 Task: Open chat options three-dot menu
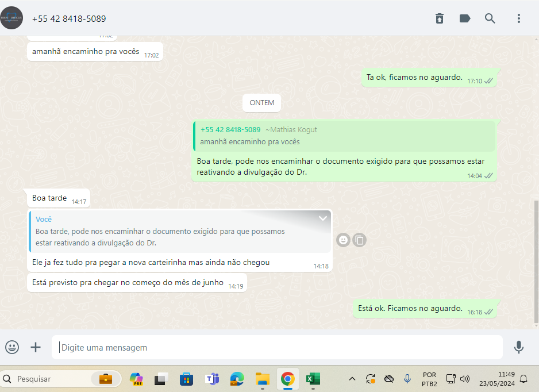[x=519, y=18]
